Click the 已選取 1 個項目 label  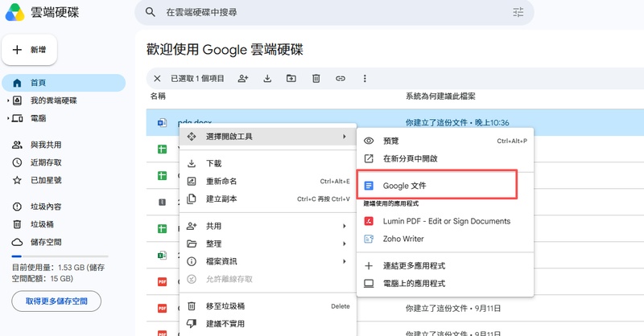(197, 78)
